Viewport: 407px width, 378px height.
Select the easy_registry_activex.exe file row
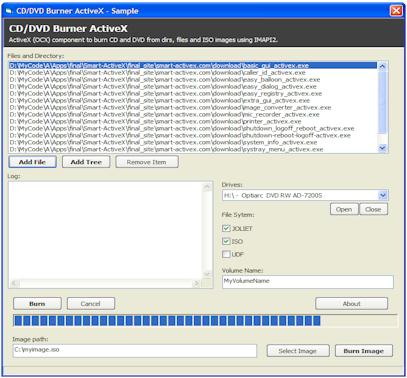[x=193, y=93]
